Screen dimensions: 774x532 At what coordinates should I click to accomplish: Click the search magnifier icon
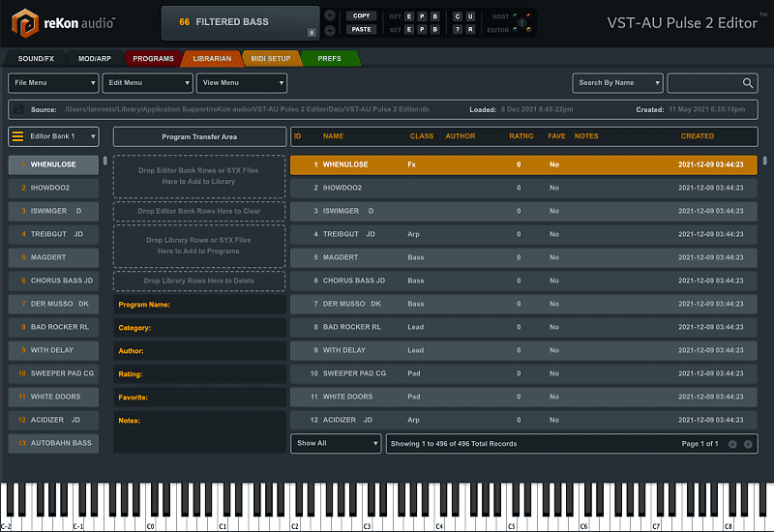[x=748, y=83]
